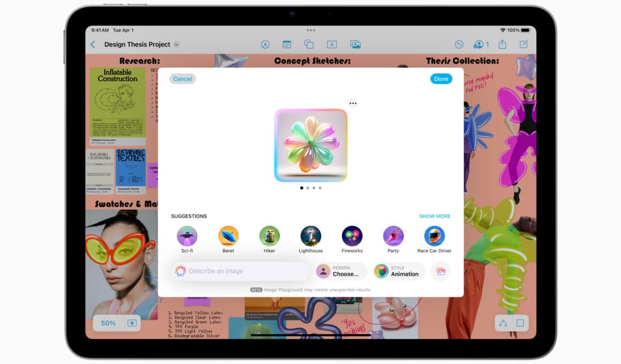Select the generated flower image preview
The width and height of the screenshot is (621, 364).
[x=311, y=146]
